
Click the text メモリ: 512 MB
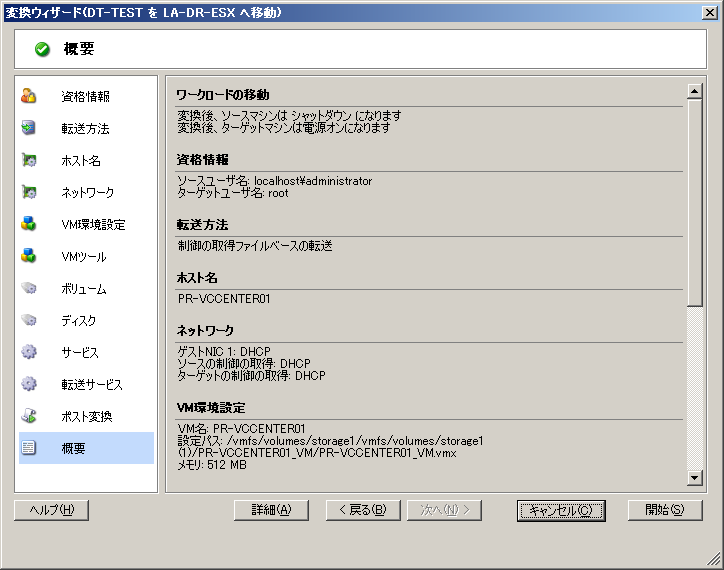(212, 465)
